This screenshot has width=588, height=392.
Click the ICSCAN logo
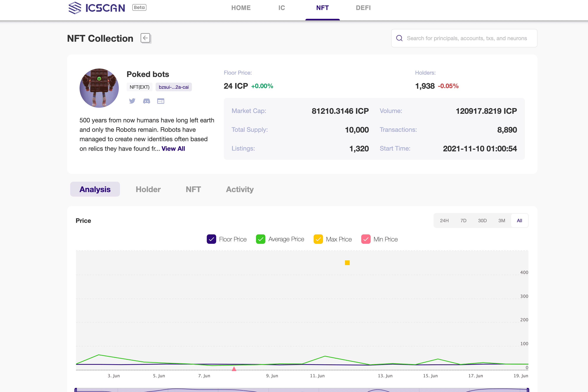[97, 8]
